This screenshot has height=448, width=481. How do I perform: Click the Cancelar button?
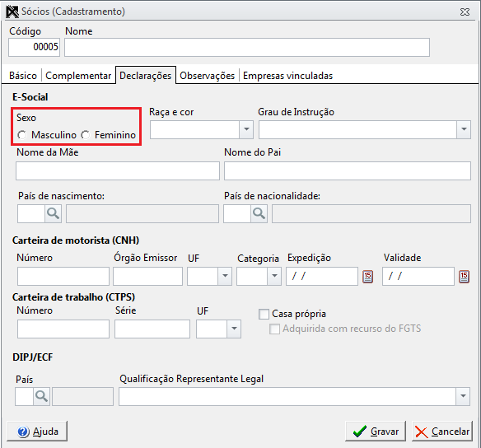pos(442,432)
